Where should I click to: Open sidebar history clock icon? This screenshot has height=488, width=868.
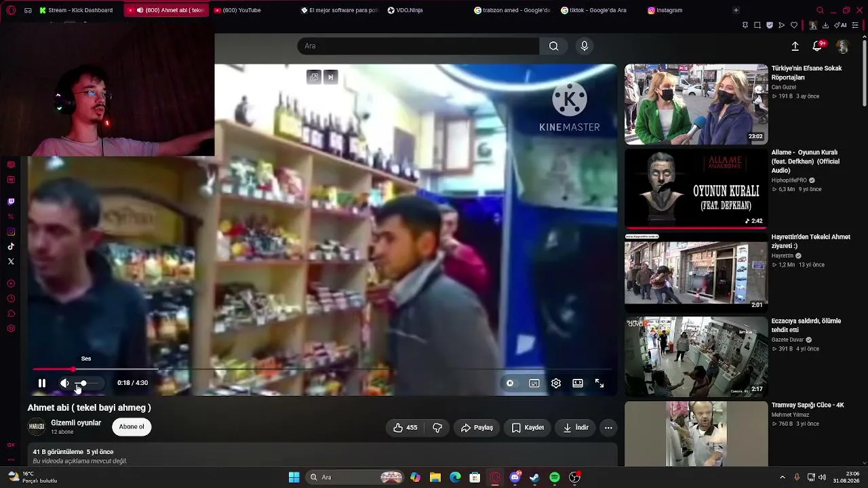(x=11, y=299)
